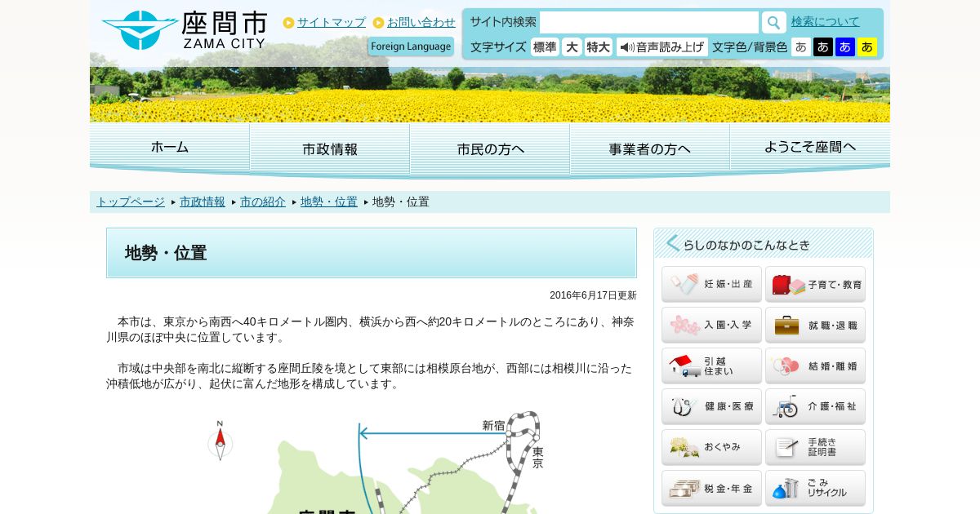The width and height of the screenshot is (980, 514).
Task: Select blue background color swatch
Action: click(845, 47)
